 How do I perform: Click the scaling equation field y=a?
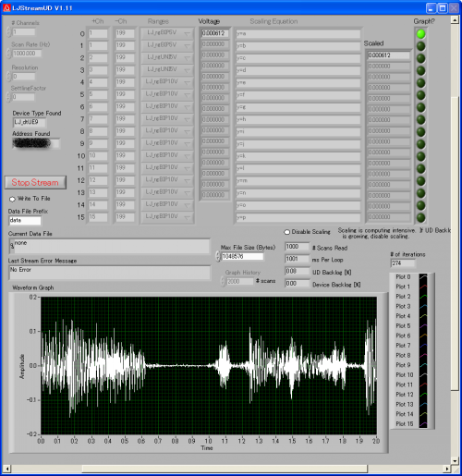[298, 33]
